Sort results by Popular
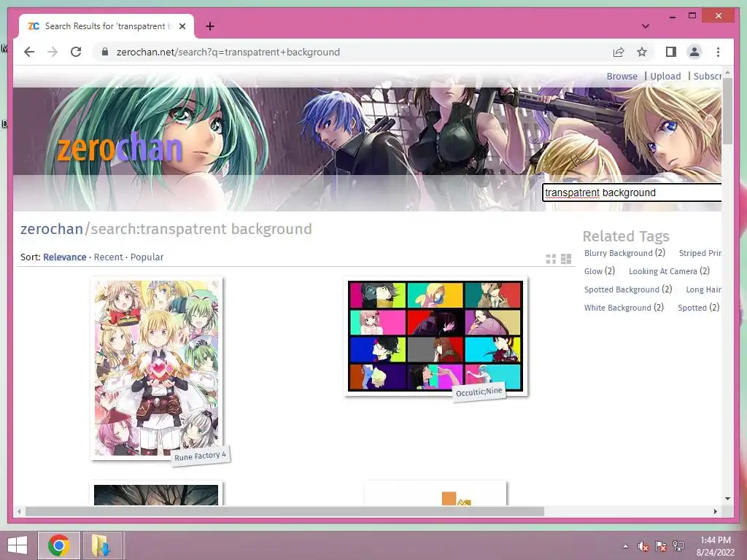Screen dimensions: 747x560 pos(147,257)
